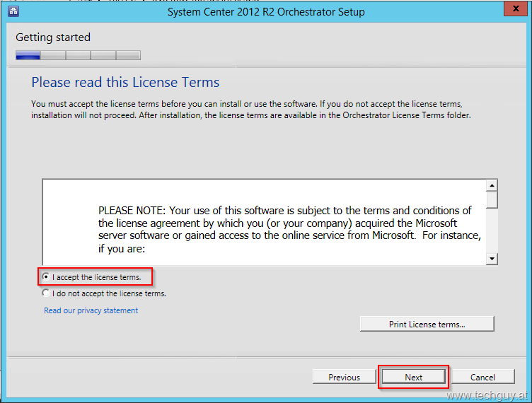The height and width of the screenshot is (403, 532).
Task: Click the license text scroll down arrow
Action: (x=492, y=259)
